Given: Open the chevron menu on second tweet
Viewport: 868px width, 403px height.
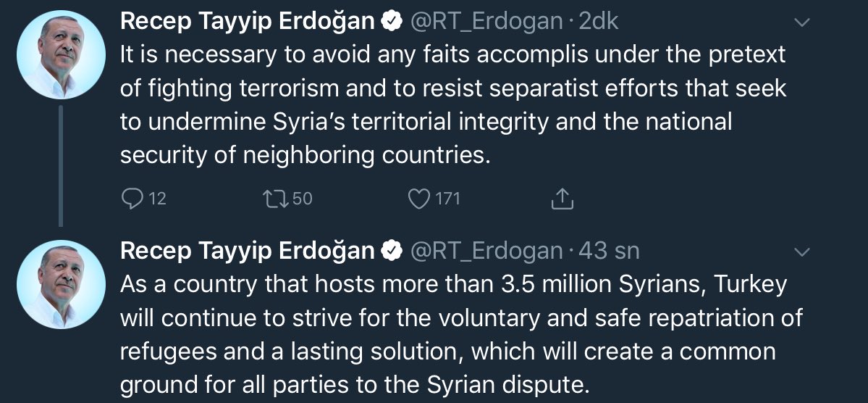Looking at the screenshot, I should coord(801,252).
